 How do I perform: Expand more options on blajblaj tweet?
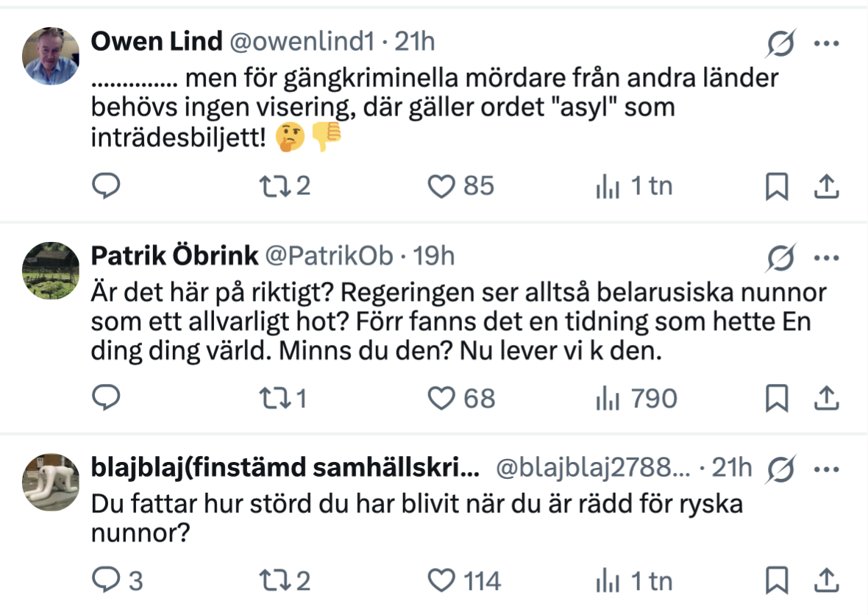point(826,469)
